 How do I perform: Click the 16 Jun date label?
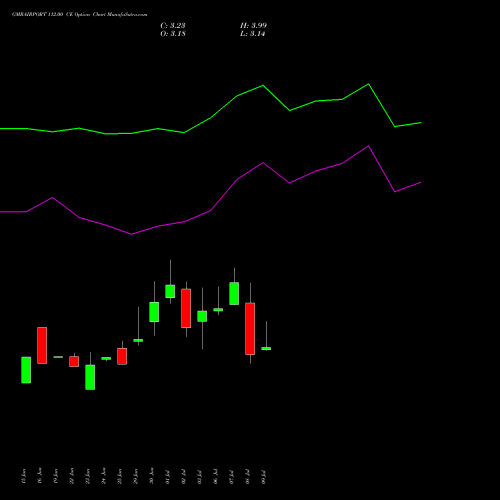coord(39,476)
